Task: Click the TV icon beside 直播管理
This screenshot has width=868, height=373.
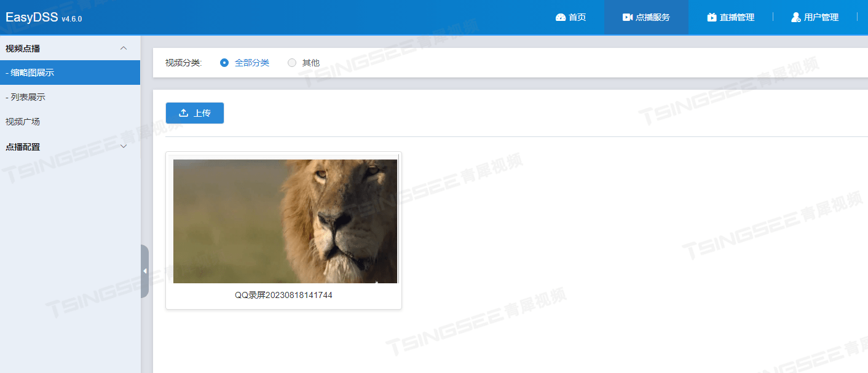Action: [x=712, y=17]
